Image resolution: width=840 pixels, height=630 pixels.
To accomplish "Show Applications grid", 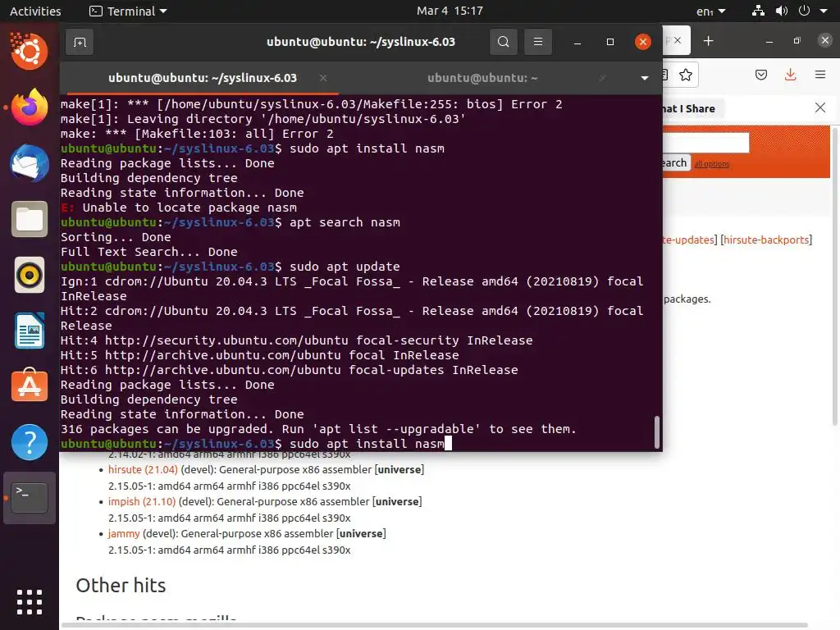I will [x=30, y=602].
